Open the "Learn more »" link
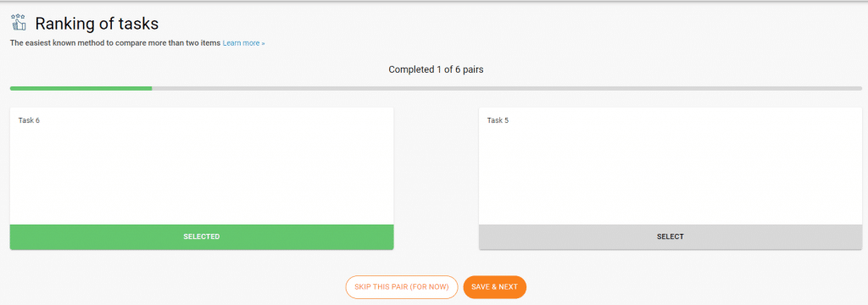 [x=243, y=43]
